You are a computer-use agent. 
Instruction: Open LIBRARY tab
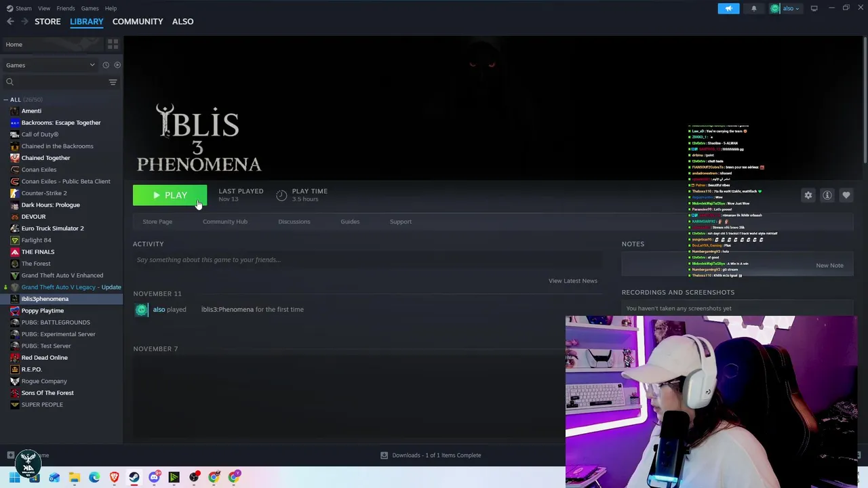(x=87, y=22)
